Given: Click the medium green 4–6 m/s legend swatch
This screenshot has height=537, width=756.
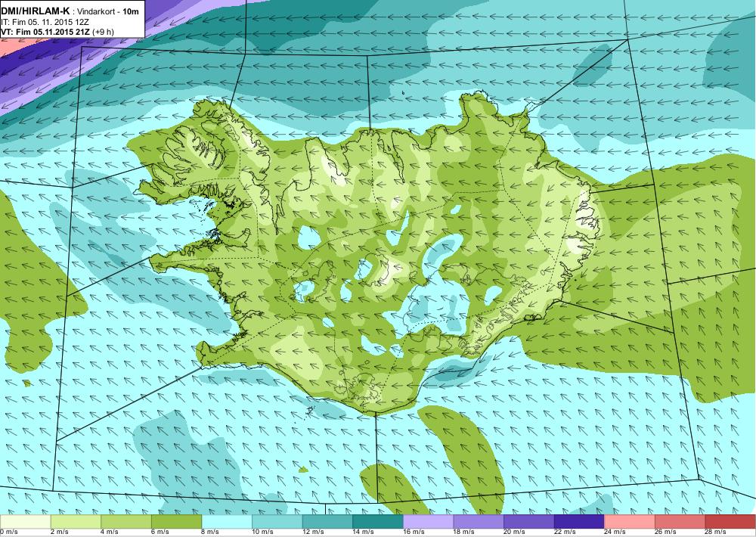Looking at the screenshot, I should click(125, 522).
